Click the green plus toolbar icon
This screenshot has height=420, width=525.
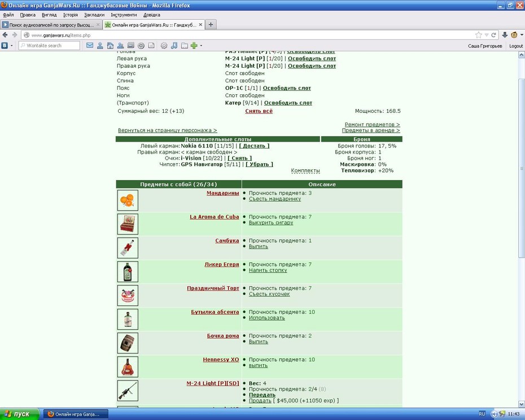[194, 46]
